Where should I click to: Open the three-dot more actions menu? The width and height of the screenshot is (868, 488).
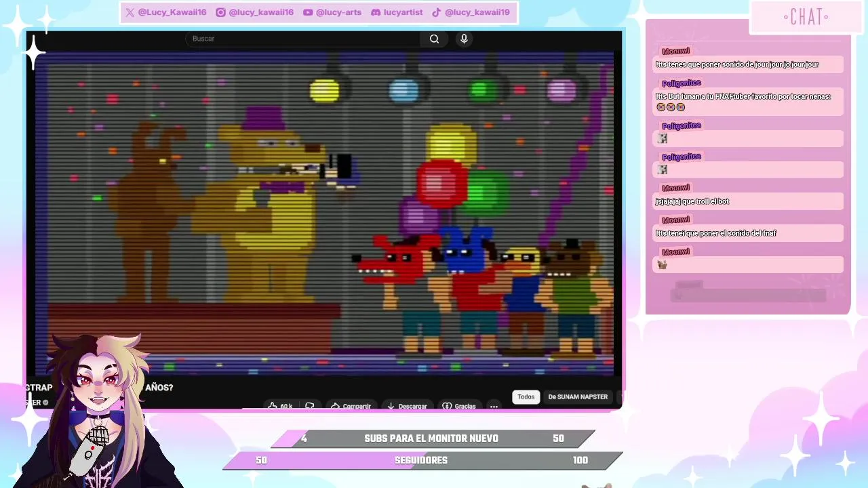pos(494,406)
